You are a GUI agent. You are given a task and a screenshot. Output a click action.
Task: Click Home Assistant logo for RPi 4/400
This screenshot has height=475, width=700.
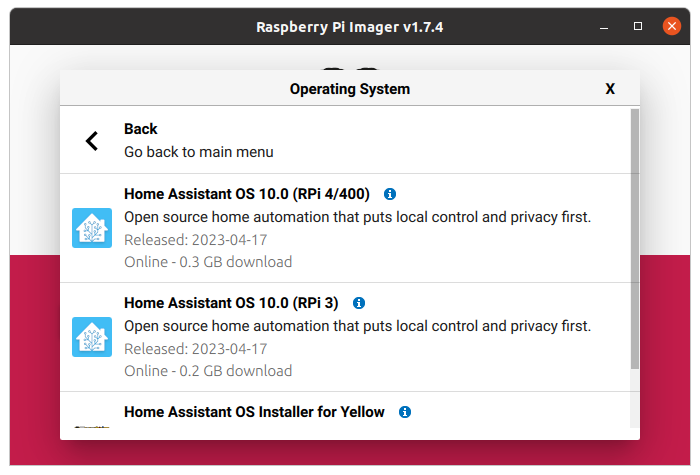[x=92, y=228]
